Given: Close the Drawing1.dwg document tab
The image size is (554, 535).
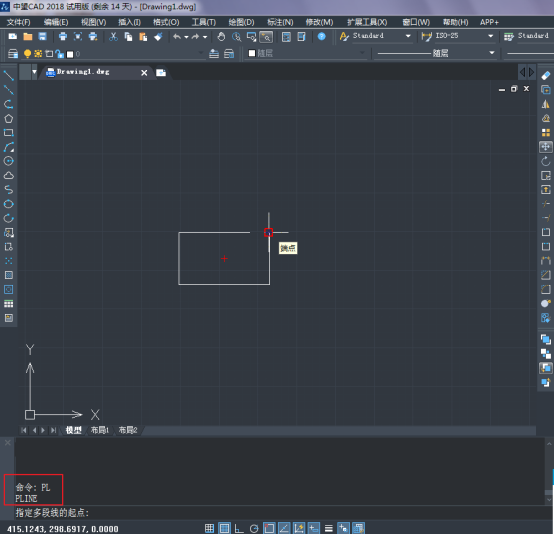Looking at the screenshot, I should [x=144, y=73].
